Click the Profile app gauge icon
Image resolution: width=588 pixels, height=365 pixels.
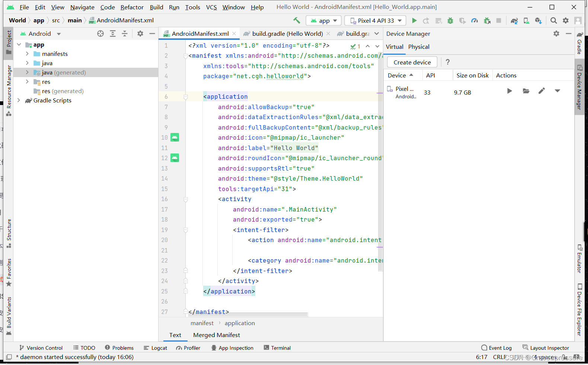474,20
